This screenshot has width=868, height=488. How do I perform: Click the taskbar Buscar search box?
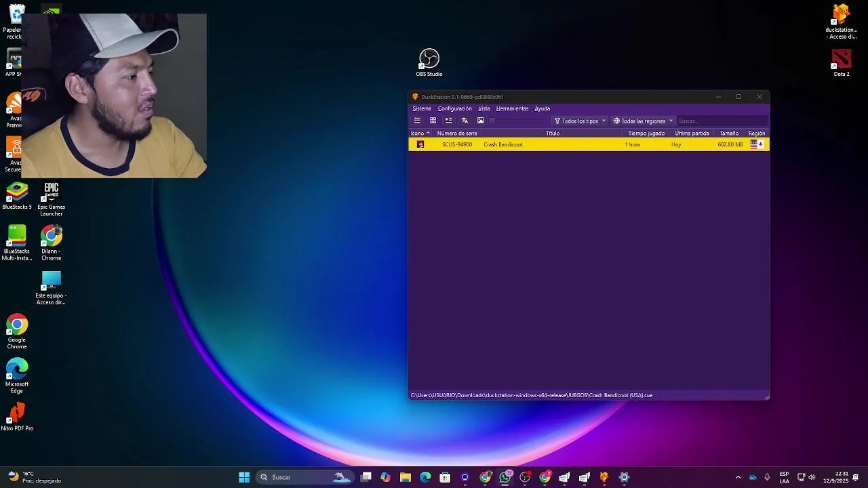click(x=305, y=477)
